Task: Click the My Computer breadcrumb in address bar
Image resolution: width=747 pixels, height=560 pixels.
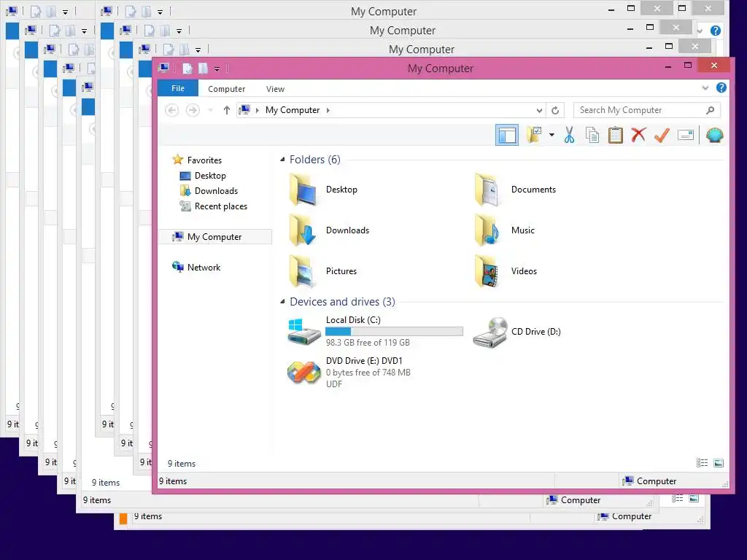Action: click(293, 111)
